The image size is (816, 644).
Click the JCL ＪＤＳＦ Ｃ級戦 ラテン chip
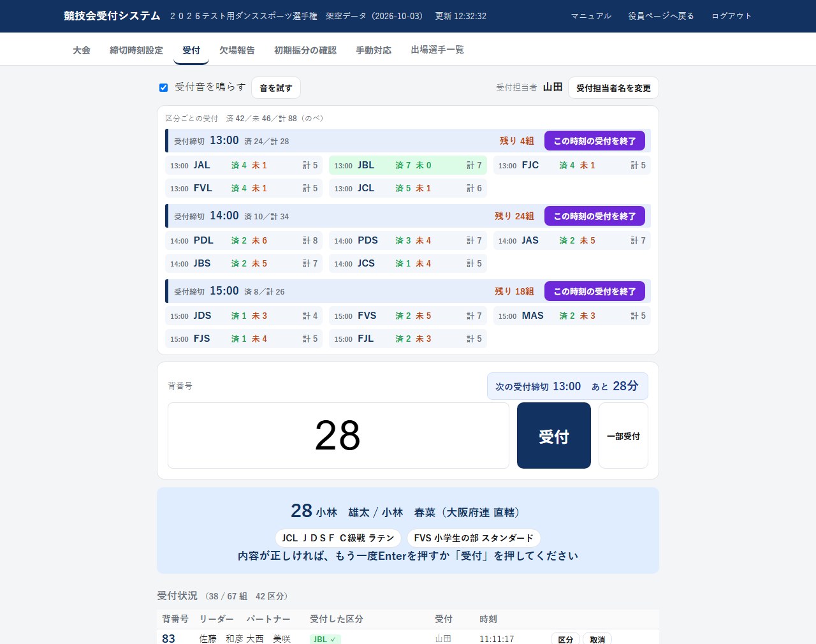[x=338, y=538]
